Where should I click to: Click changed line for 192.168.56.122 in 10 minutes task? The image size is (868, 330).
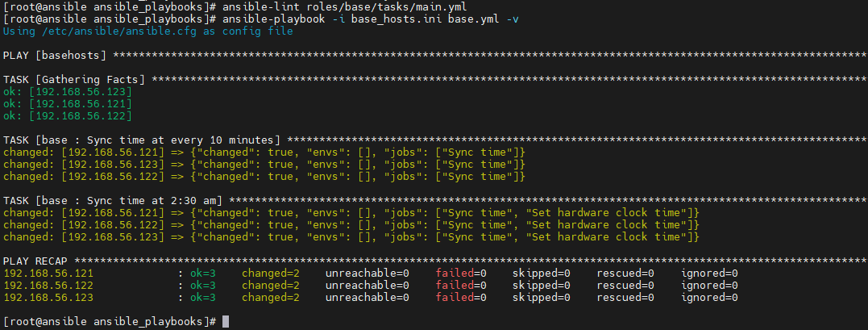click(x=264, y=177)
